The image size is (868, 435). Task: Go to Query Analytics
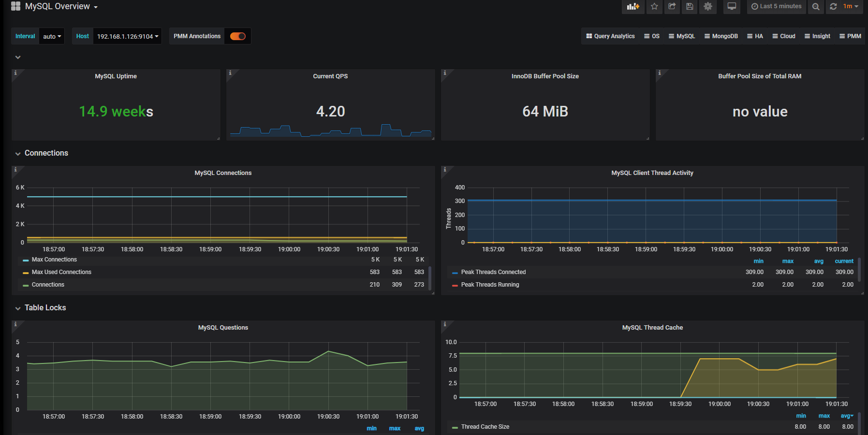pyautogui.click(x=610, y=36)
